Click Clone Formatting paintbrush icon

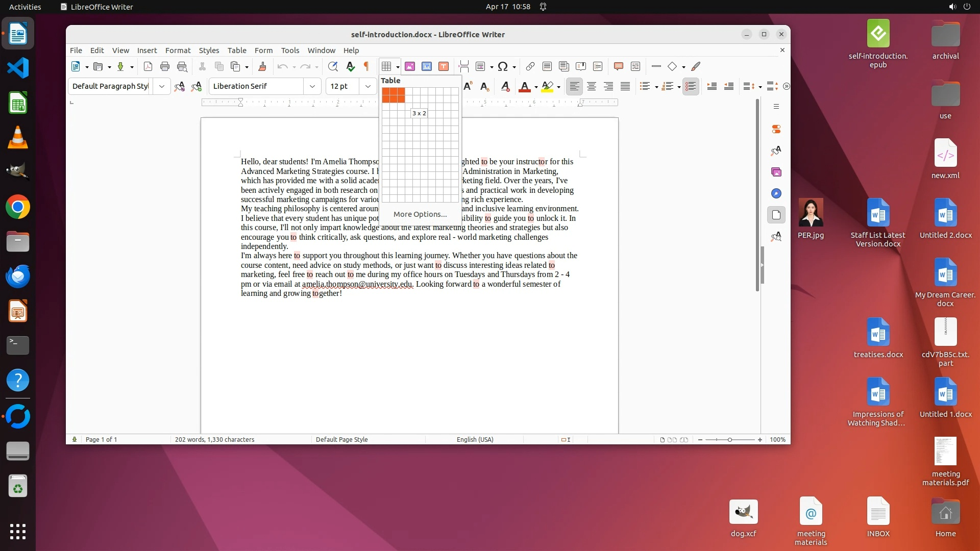[262, 66]
